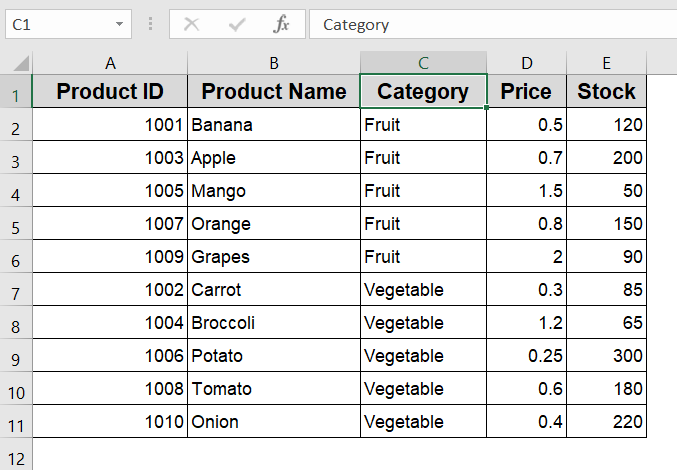Click the Enter checkmark icon in formula bar
This screenshot has height=470, width=677.
tap(237, 24)
